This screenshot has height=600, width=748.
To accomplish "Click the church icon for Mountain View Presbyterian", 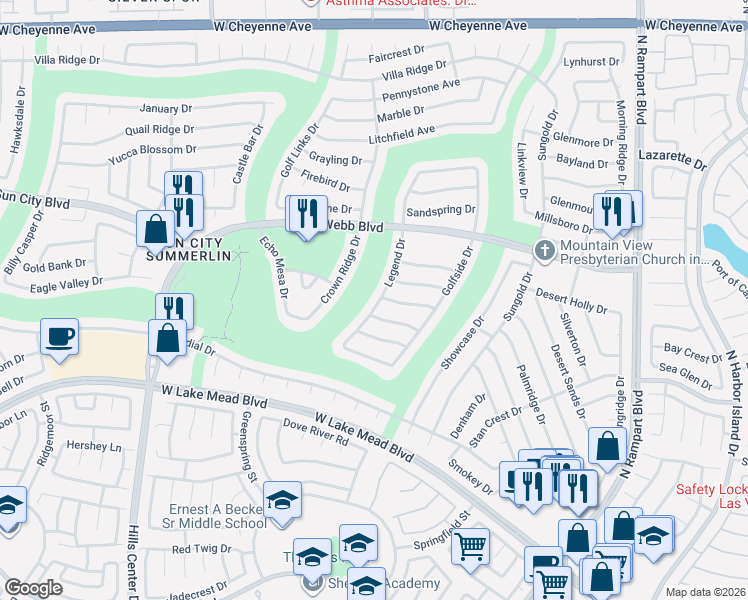I will [x=544, y=250].
